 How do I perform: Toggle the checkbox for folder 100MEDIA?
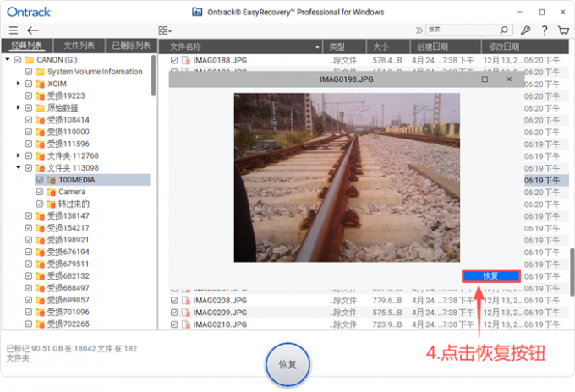pos(39,180)
